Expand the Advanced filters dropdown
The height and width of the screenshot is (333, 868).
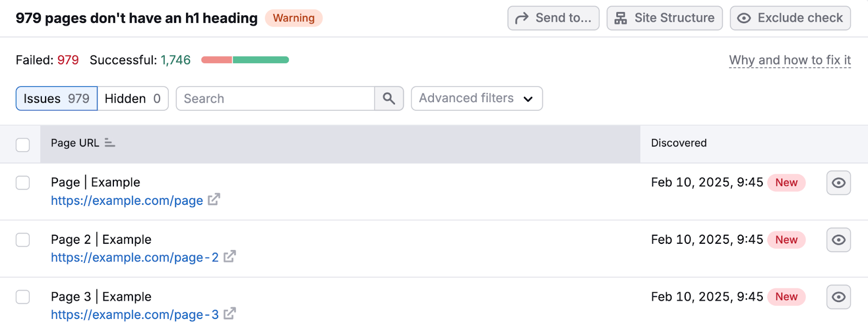click(476, 98)
